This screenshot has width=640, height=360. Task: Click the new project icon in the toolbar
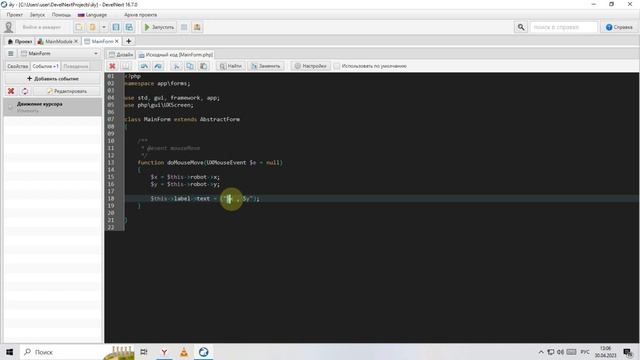point(79,27)
